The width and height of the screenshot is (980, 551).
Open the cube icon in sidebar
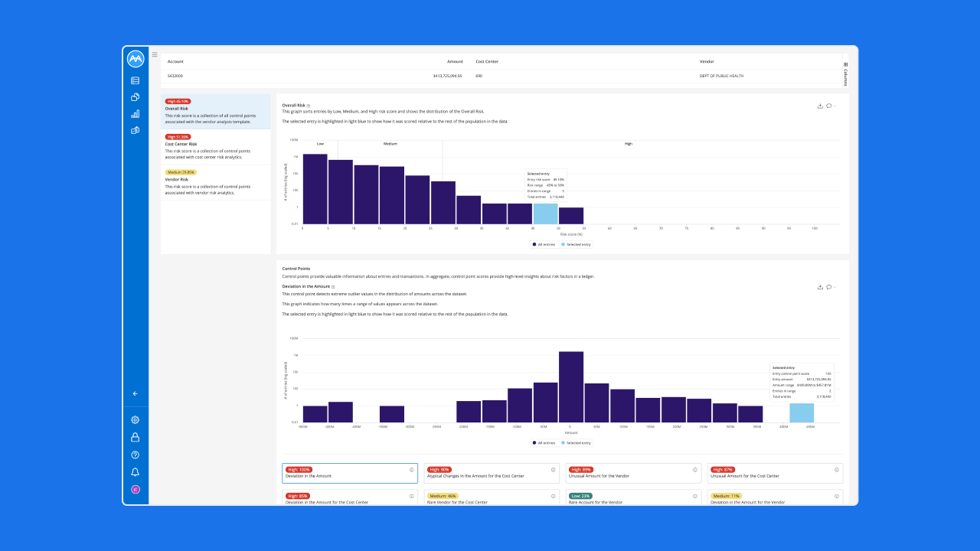(x=136, y=130)
